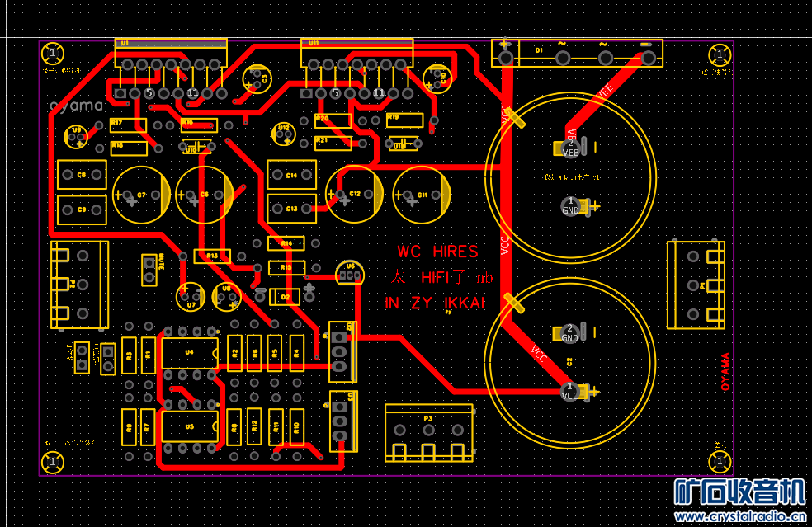
Task: Click vertical resistor R7
Action: point(148,427)
